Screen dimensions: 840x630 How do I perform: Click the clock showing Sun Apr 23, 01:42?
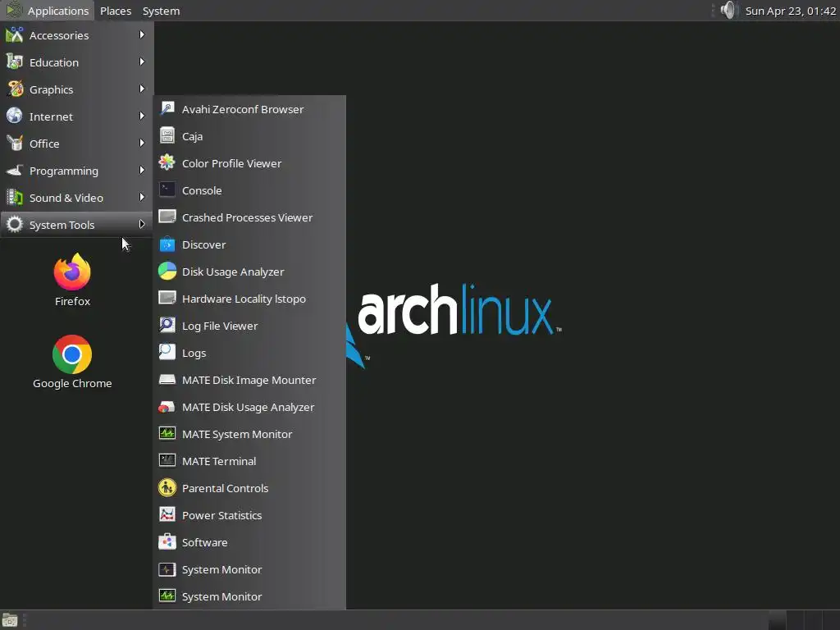tap(790, 11)
